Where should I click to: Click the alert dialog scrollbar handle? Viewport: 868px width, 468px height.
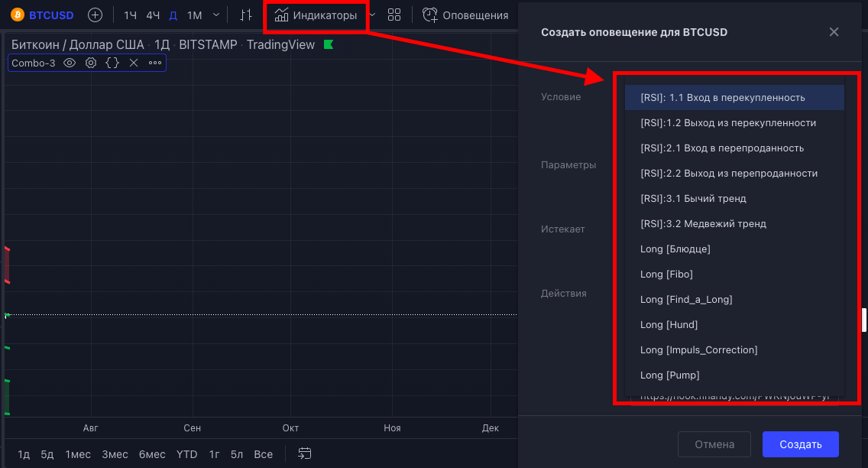point(864,320)
